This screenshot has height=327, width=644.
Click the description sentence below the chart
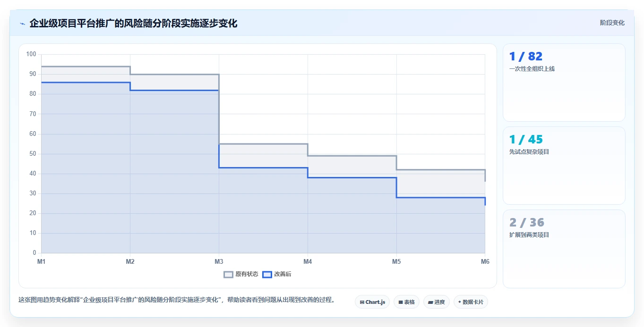click(177, 300)
